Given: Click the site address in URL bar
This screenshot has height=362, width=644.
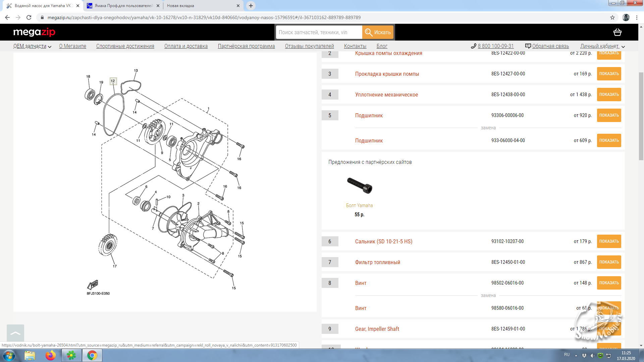Looking at the screenshot, I should 204,17.
